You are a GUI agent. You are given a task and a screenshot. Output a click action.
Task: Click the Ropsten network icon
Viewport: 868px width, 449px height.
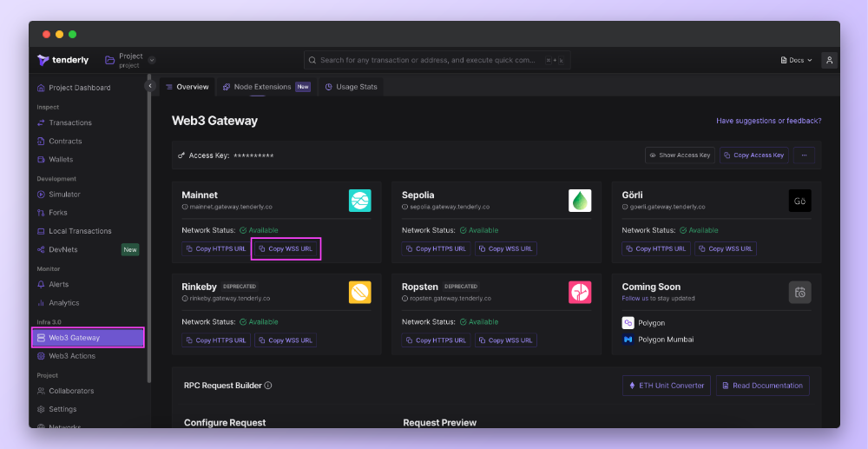click(x=580, y=293)
